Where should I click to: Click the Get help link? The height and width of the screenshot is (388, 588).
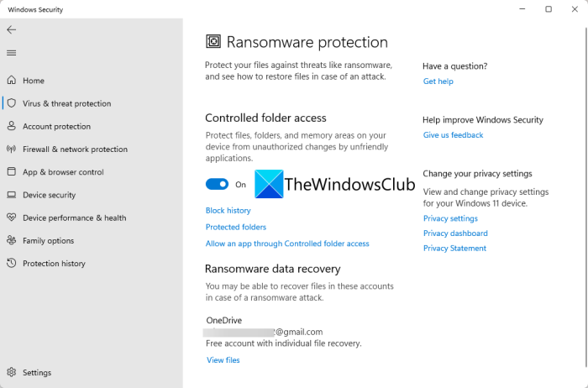pos(438,81)
